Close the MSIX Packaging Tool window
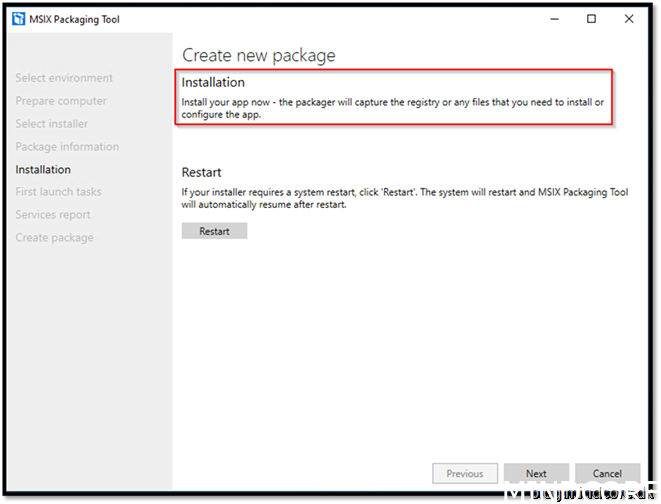Screen dimensions: 661x504 pos(629,19)
